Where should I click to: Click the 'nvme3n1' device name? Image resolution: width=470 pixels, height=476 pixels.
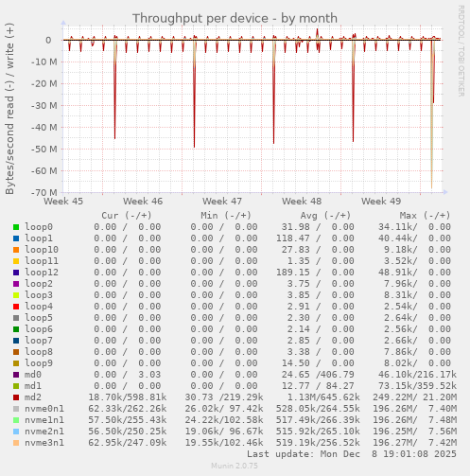(44, 443)
